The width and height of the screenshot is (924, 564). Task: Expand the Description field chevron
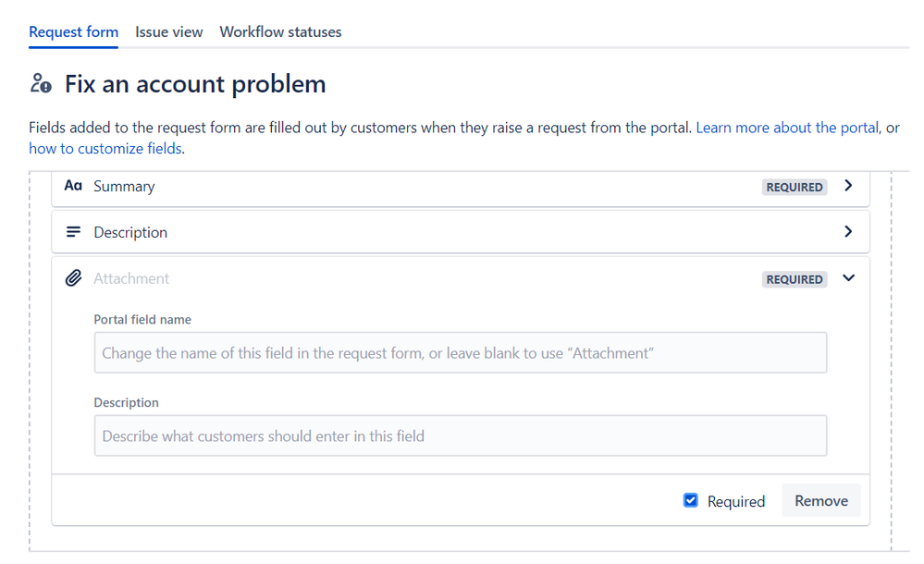tap(848, 232)
